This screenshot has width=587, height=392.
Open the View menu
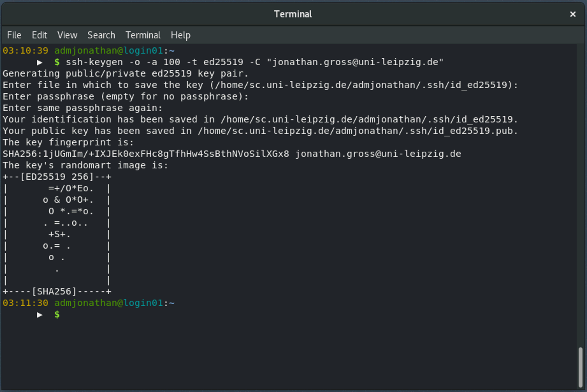pyautogui.click(x=67, y=35)
